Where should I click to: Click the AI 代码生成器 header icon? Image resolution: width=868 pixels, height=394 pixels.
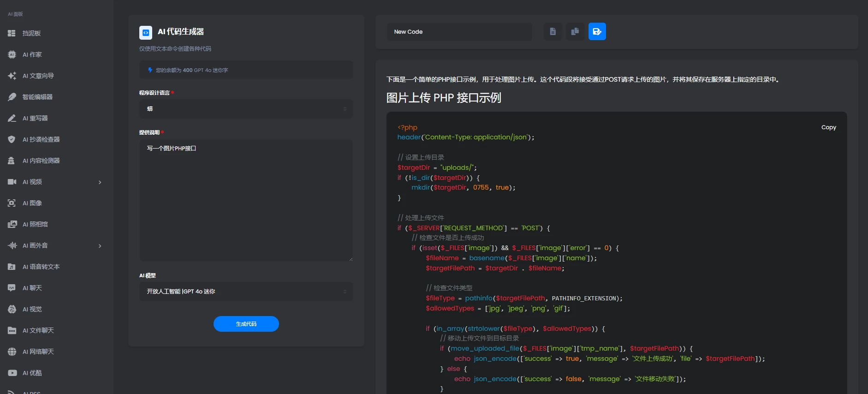click(x=146, y=32)
